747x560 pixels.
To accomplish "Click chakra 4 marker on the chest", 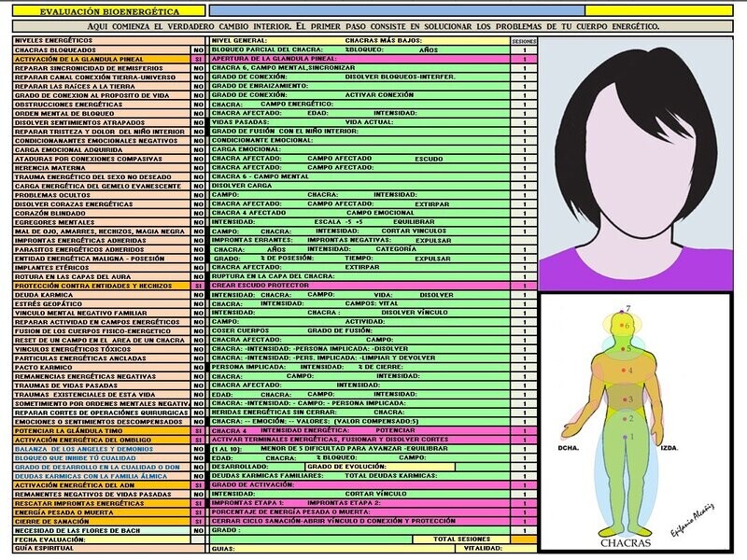I will coord(623,371).
